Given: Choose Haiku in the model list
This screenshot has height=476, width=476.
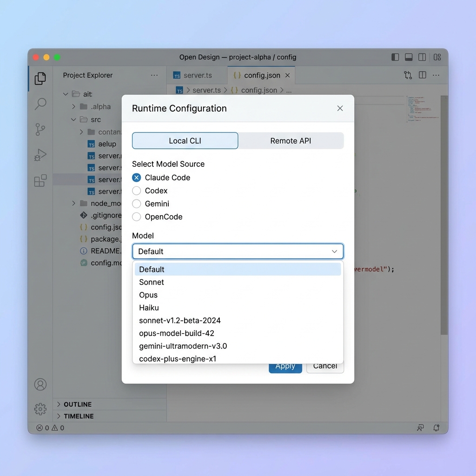Looking at the screenshot, I should (238, 308).
